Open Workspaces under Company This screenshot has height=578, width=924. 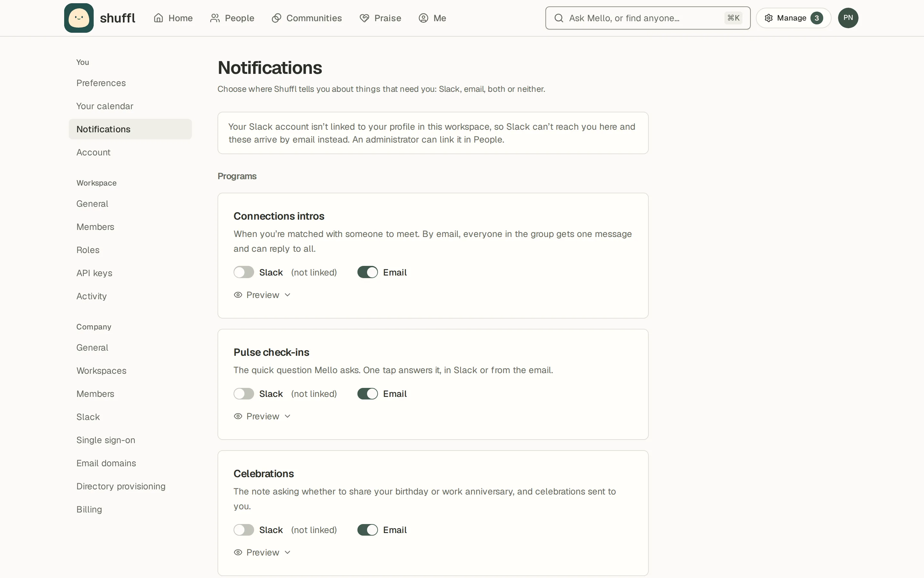tap(130, 371)
